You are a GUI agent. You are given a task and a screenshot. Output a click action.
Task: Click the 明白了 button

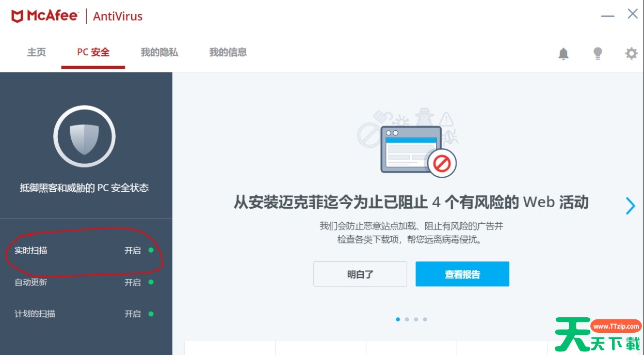[x=360, y=274]
